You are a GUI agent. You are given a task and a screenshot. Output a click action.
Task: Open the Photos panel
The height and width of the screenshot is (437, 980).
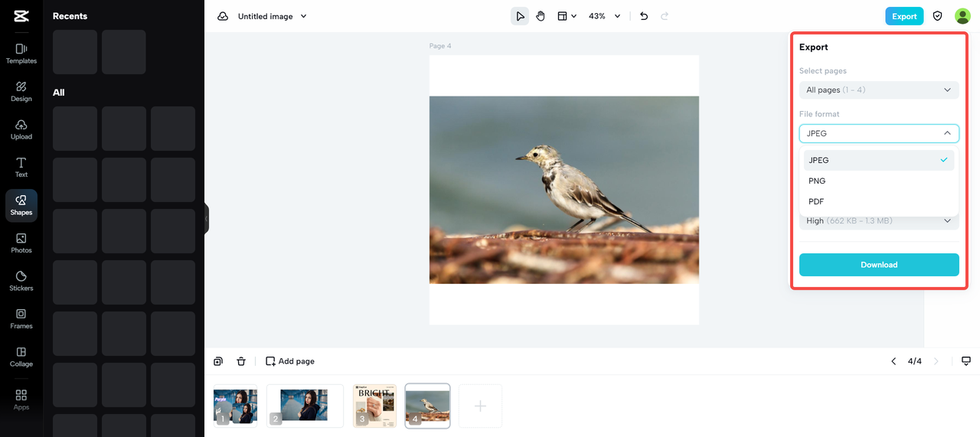pyautogui.click(x=21, y=243)
